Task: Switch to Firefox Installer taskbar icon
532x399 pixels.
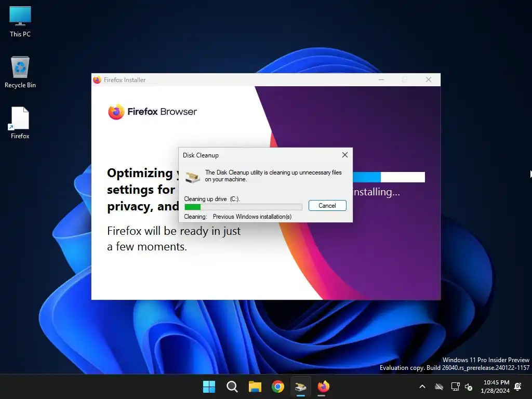Action: [324, 387]
